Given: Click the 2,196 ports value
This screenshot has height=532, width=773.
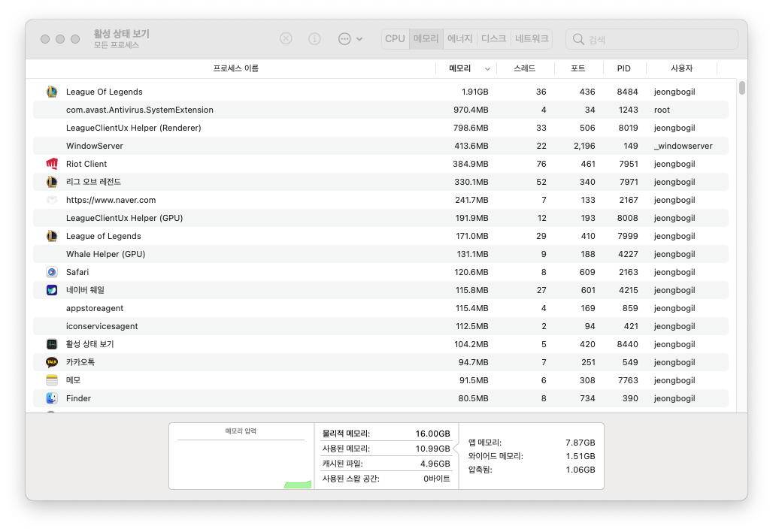Looking at the screenshot, I should coord(584,146).
